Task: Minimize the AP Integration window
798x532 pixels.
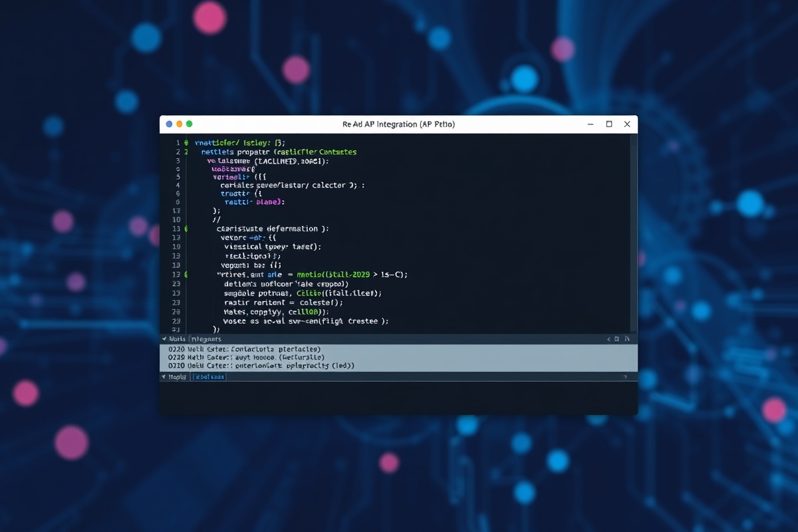Action: click(591, 124)
